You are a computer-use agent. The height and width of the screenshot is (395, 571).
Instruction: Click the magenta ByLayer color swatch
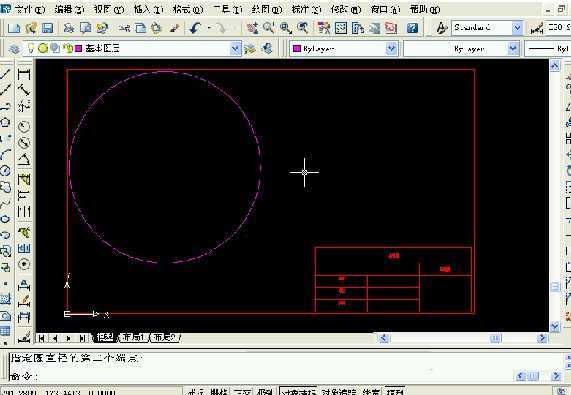click(297, 48)
